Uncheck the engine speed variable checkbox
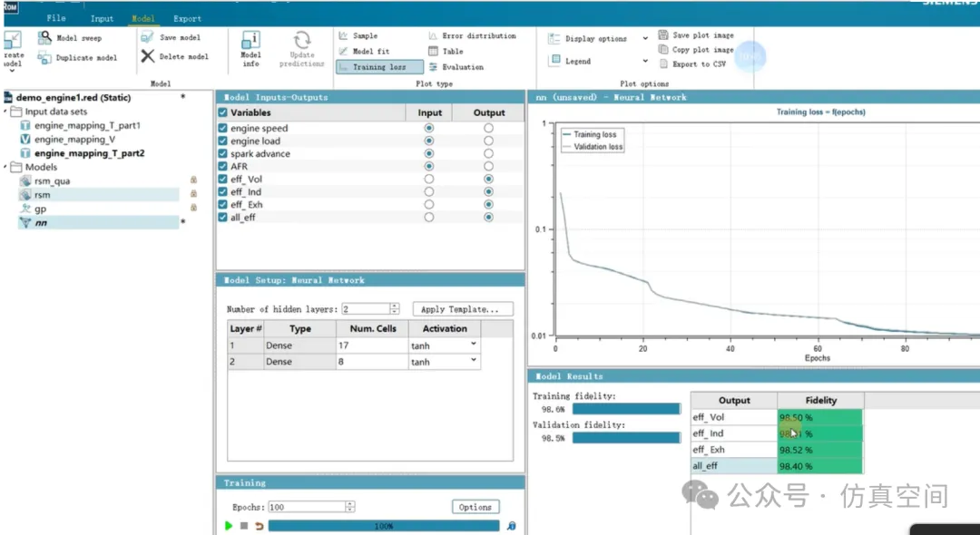 [223, 129]
